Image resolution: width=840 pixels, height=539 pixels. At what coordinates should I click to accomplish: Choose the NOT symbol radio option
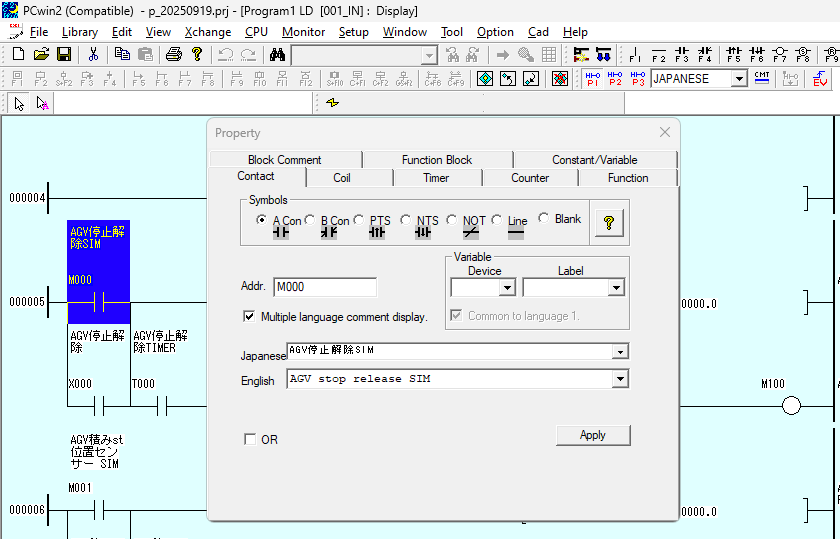pos(452,220)
